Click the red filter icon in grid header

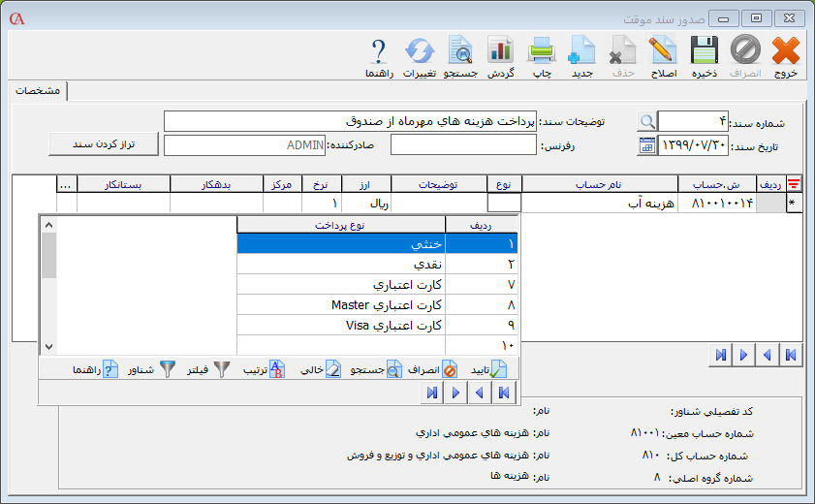(x=794, y=184)
